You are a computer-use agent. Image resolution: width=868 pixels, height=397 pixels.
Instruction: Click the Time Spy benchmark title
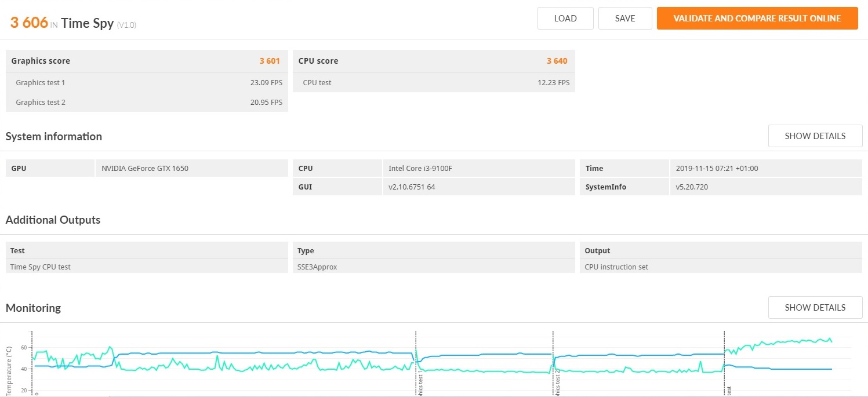pyautogui.click(x=87, y=23)
